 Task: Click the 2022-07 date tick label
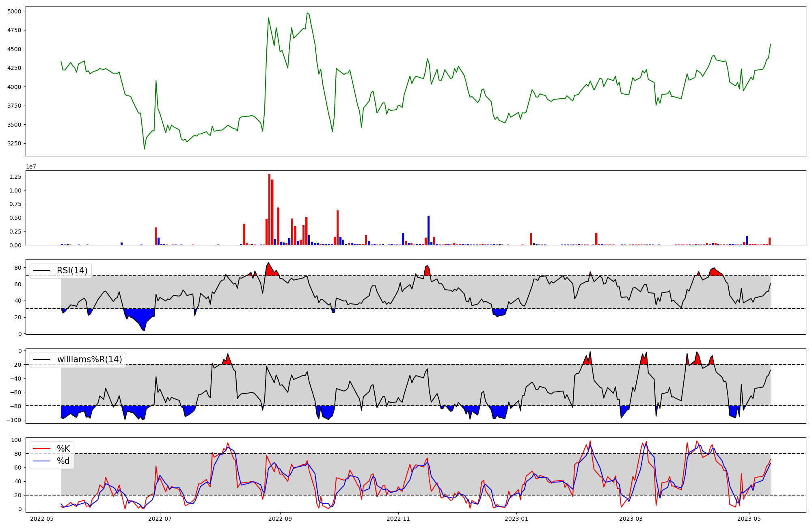(160, 519)
